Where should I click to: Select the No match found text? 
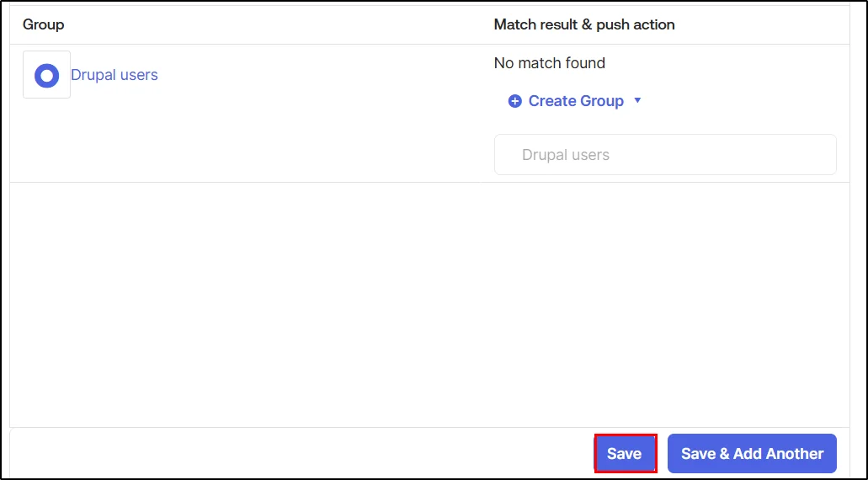tap(549, 63)
